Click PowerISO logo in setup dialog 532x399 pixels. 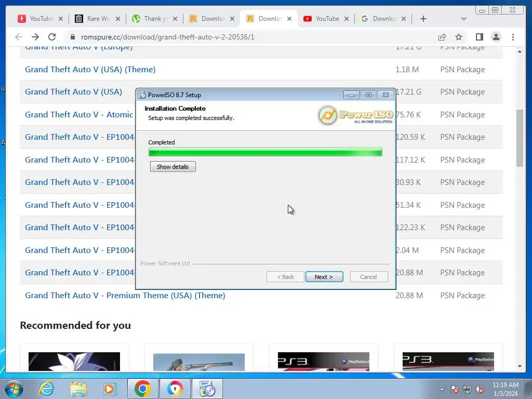tap(355, 115)
